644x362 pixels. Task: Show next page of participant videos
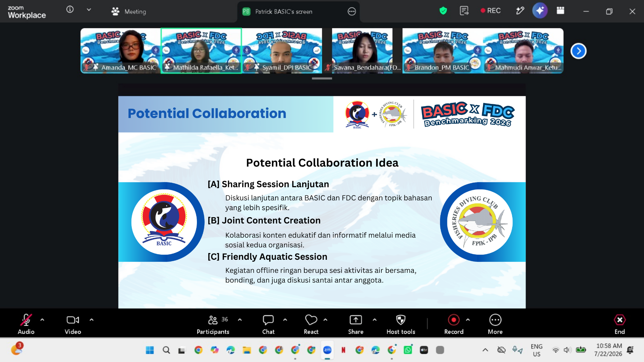pos(579,51)
